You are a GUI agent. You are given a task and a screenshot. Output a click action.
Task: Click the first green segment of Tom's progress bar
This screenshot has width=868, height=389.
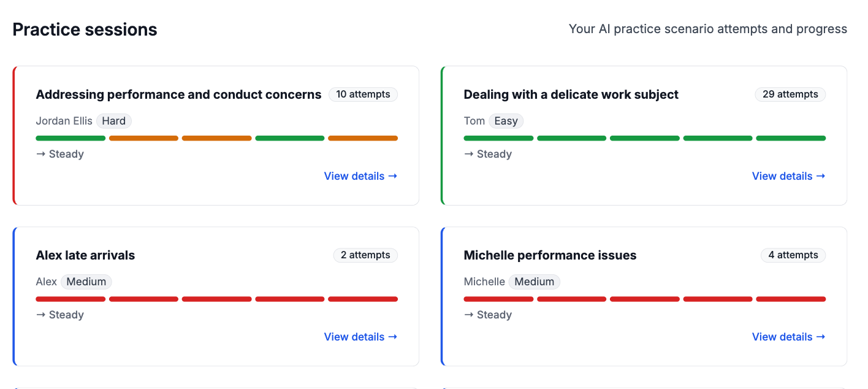point(498,138)
